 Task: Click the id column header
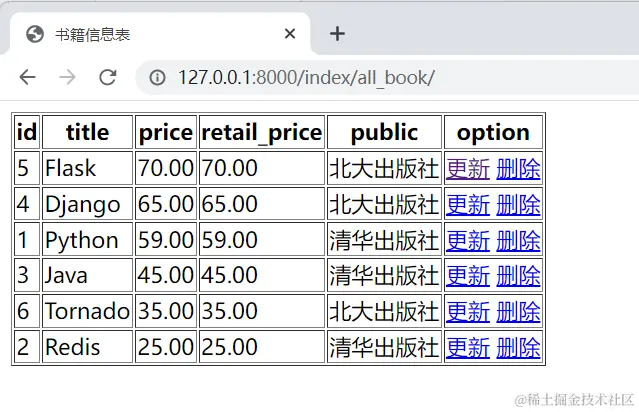click(x=27, y=132)
